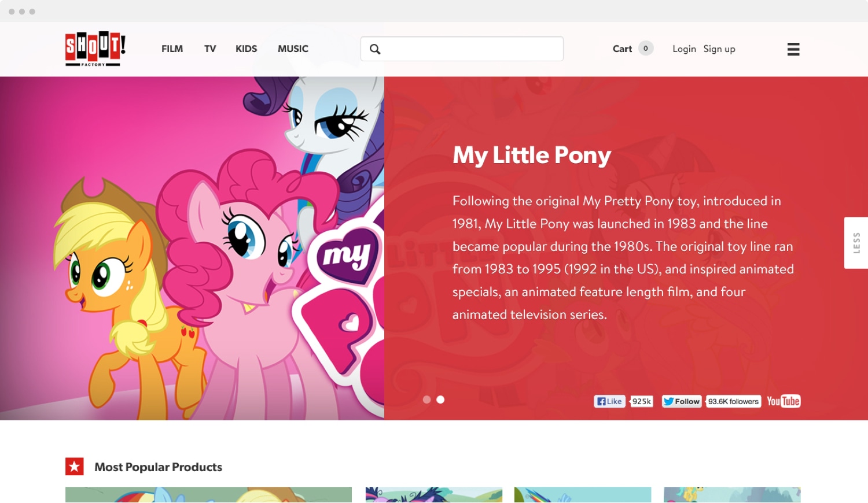Open the FILM menu
This screenshot has width=868, height=503.
click(172, 49)
